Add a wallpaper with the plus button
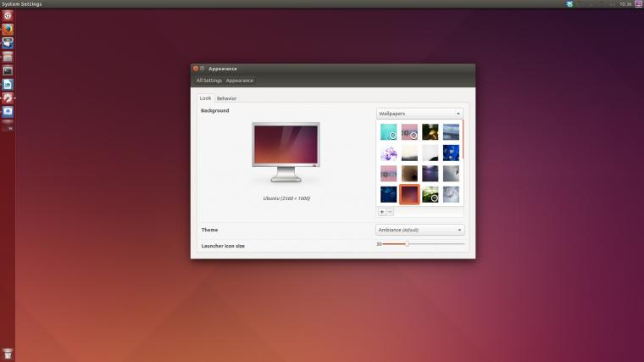644x362 pixels. coord(382,212)
